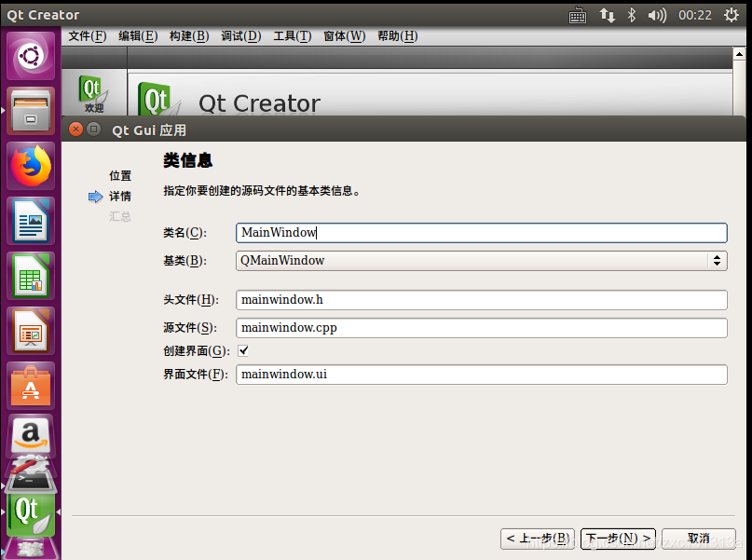
Task: Cancel the wizard with 取消
Action: [x=699, y=539]
